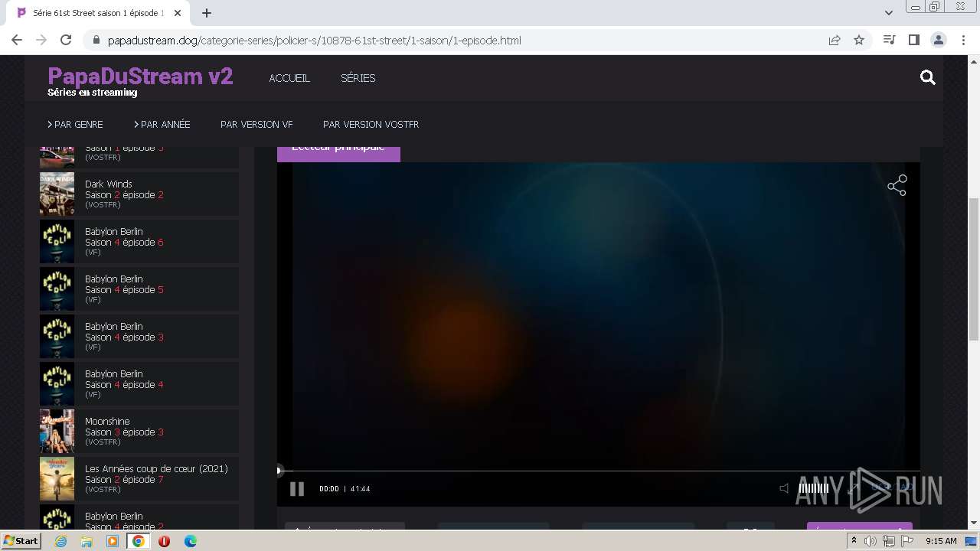This screenshot has width=980, height=551.
Task: Click the browser forward arrow
Action: click(41, 40)
